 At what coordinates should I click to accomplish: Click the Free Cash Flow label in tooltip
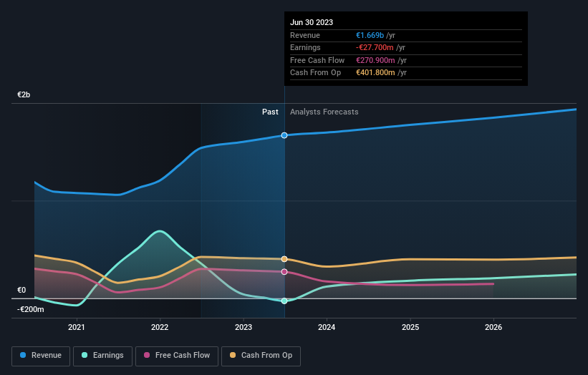tap(317, 60)
